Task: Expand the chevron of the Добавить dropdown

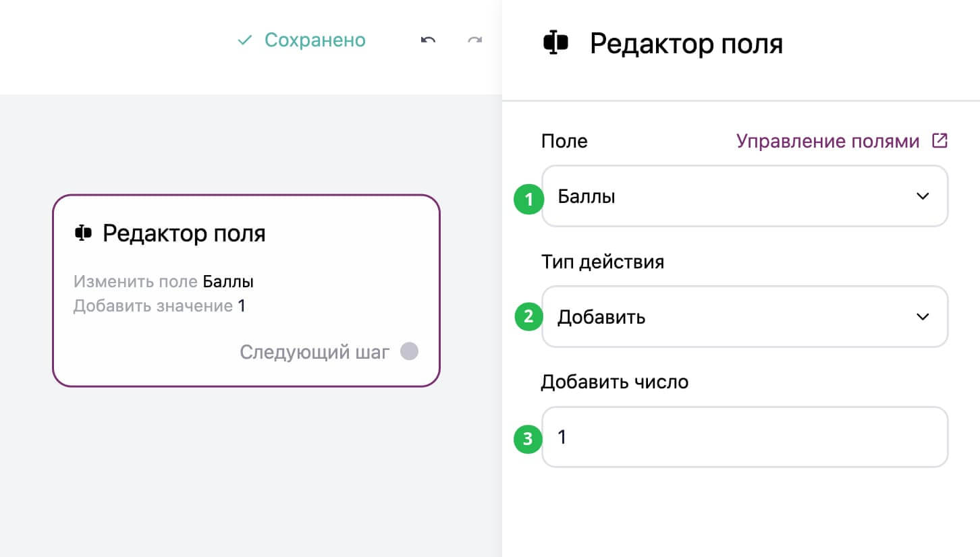Action: 923,317
